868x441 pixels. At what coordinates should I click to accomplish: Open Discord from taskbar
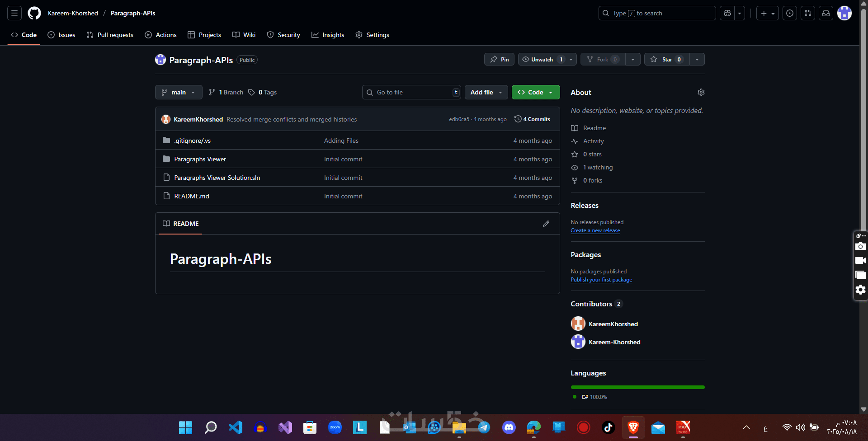pos(509,427)
